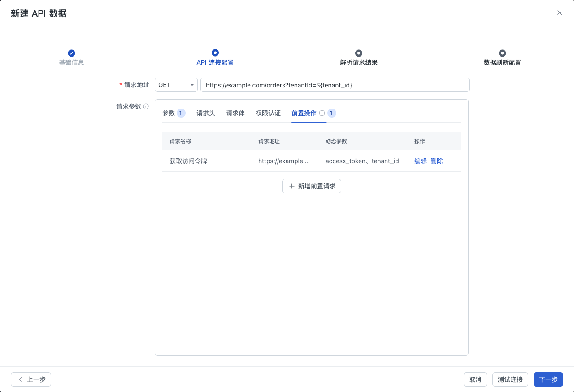Close the 新建 API 数据 dialog
The height and width of the screenshot is (392, 574).
[x=560, y=13]
